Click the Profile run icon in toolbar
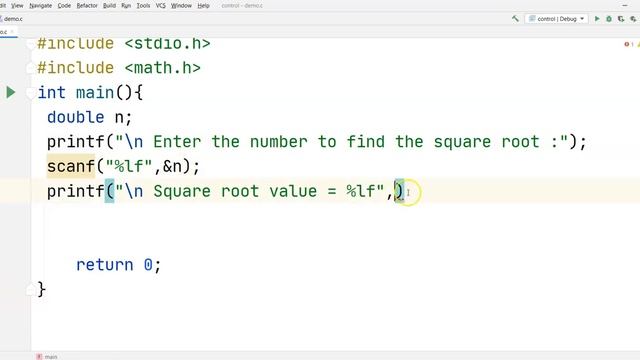The width and height of the screenshot is (640, 360). 633,19
